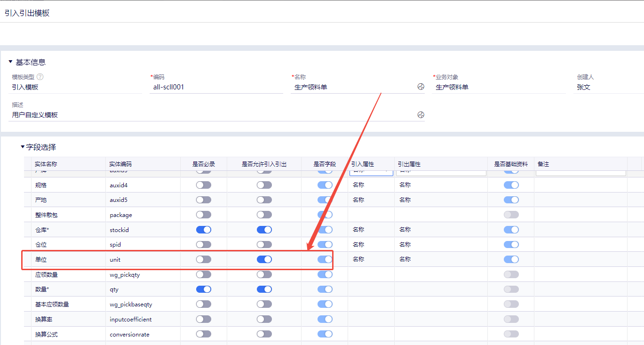Turn off 是否允许引入引出 for 仓库* row
The image size is (644, 345).
click(x=264, y=230)
